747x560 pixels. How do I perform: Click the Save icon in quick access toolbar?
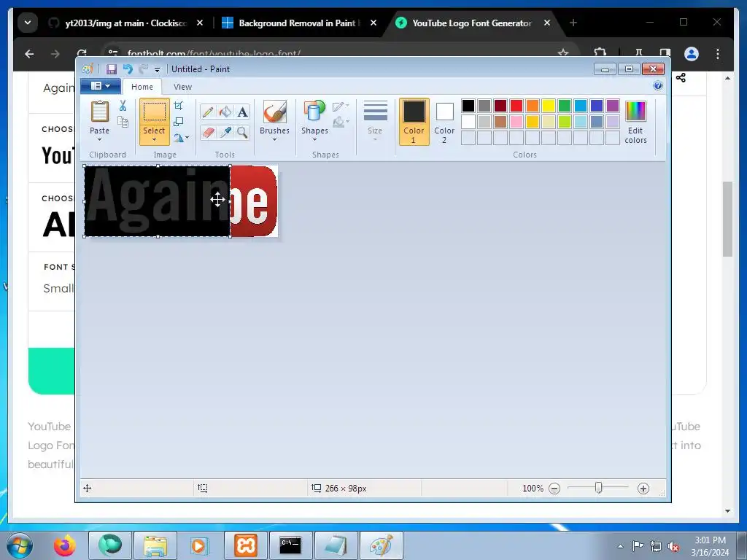(x=112, y=69)
